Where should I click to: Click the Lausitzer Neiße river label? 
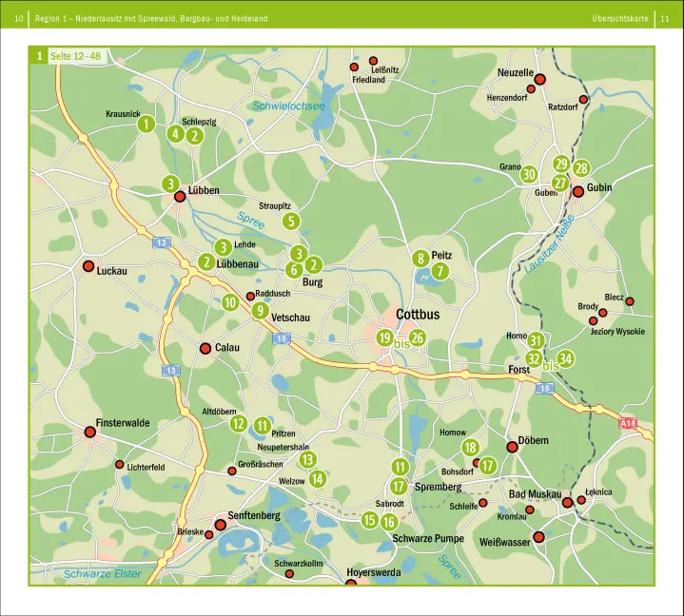[x=549, y=244]
